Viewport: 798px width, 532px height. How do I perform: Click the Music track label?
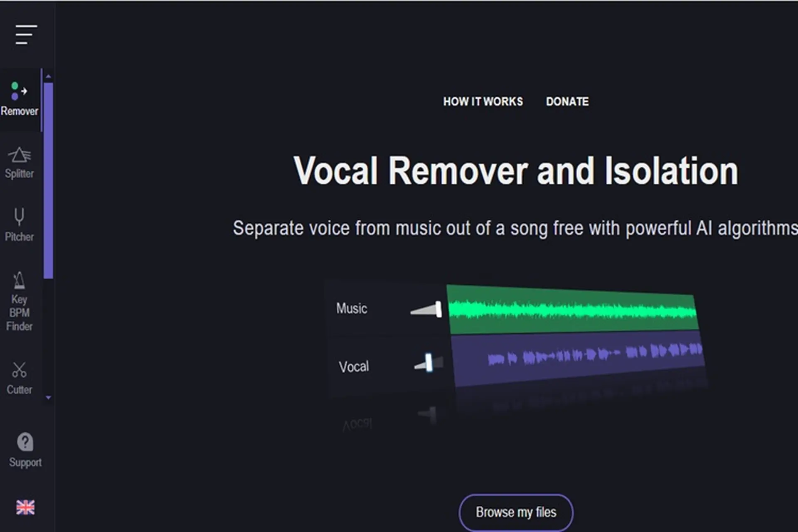352,308
